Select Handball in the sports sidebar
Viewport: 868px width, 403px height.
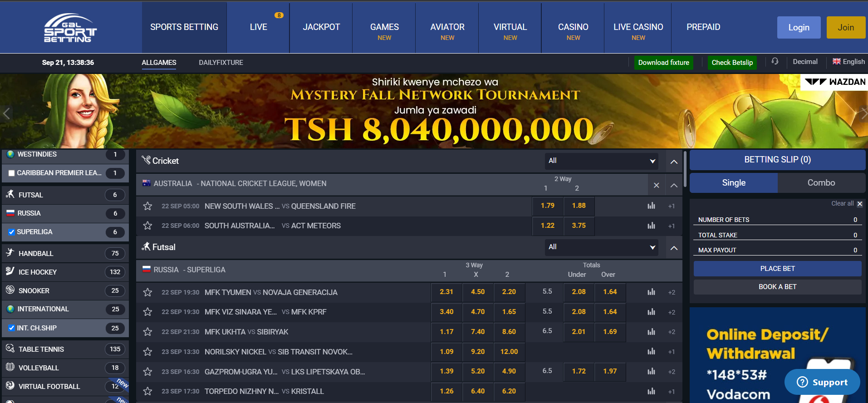pos(65,253)
